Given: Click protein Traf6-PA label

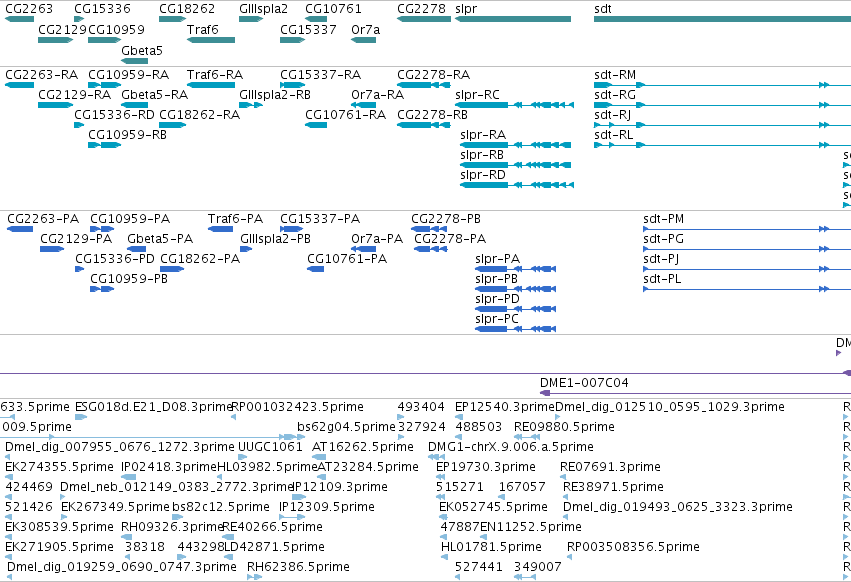Looking at the screenshot, I should coord(235,219).
